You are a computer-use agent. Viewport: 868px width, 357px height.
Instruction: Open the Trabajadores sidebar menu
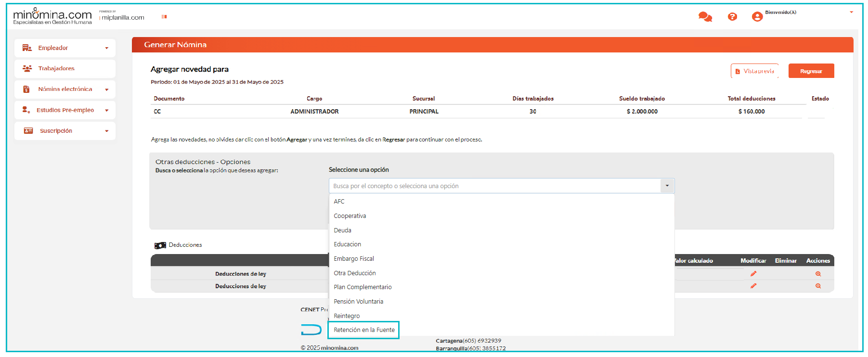tap(65, 68)
